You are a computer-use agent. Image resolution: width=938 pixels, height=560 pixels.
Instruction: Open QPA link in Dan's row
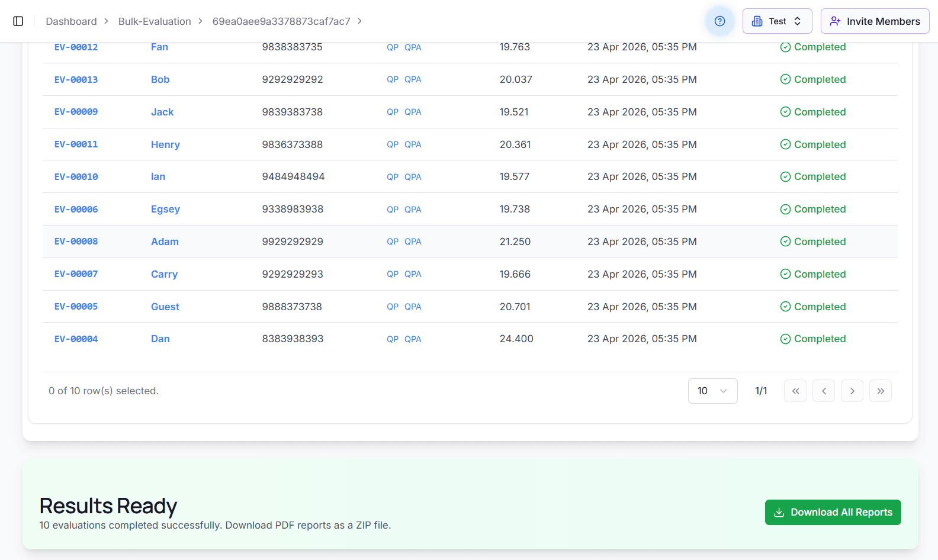pos(413,339)
